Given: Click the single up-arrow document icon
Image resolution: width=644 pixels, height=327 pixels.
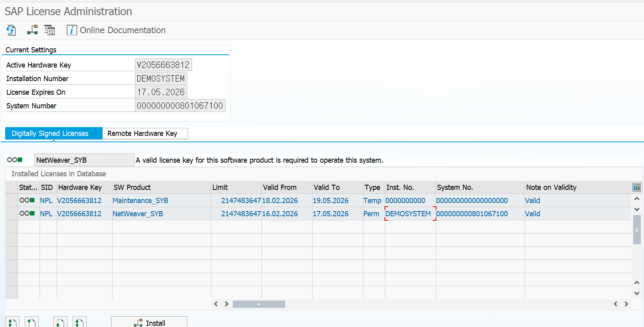Looking at the screenshot, I should coord(32,322).
